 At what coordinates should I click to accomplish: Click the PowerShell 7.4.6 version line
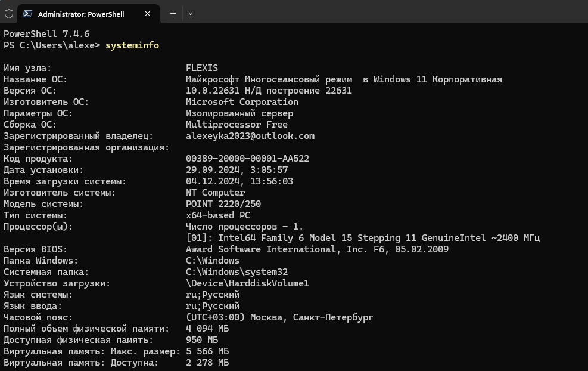[x=46, y=34]
